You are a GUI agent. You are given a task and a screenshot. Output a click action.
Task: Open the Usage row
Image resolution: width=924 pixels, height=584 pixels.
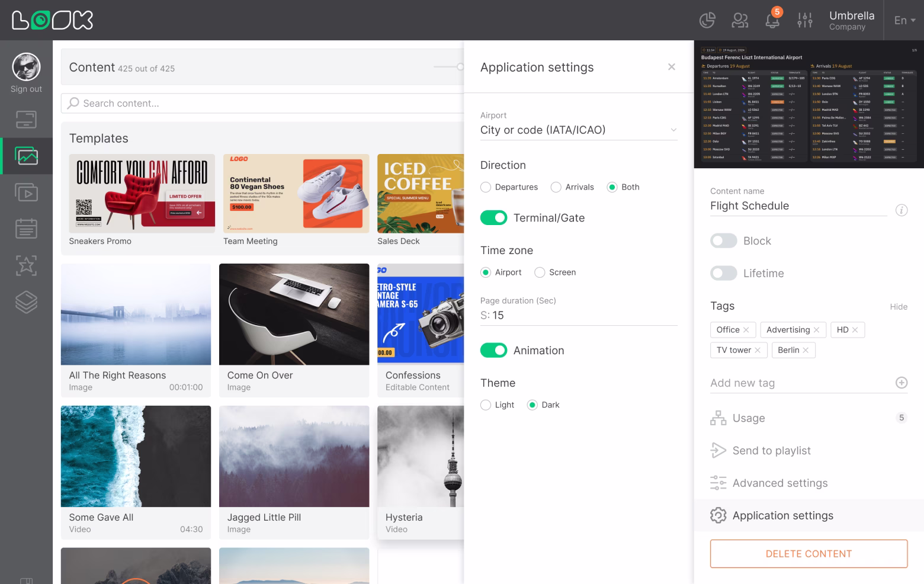[808, 418]
